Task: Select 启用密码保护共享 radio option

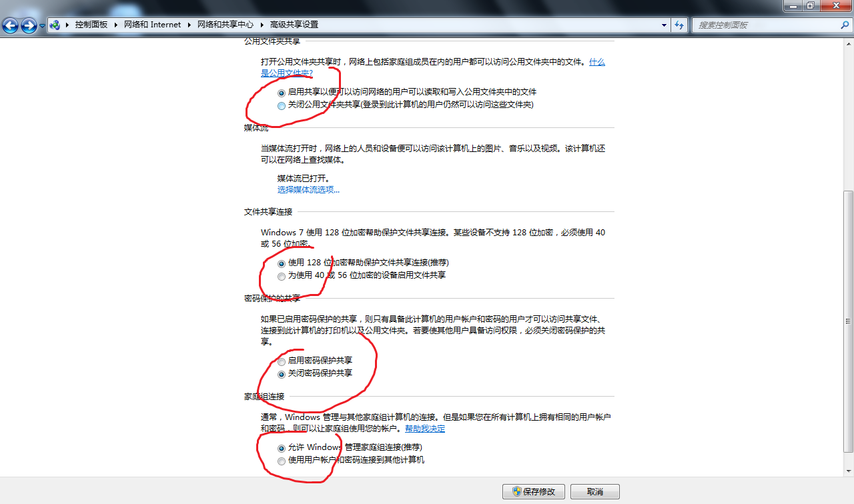Action: [x=315, y=361]
